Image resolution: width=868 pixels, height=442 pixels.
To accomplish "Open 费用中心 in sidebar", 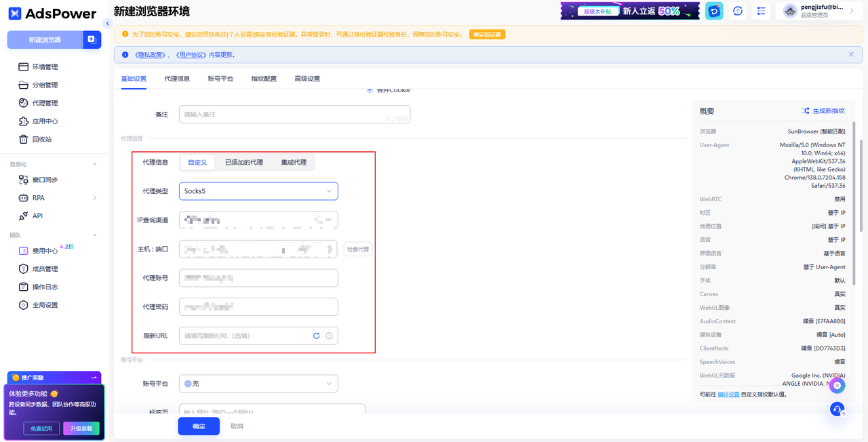I will (x=45, y=251).
